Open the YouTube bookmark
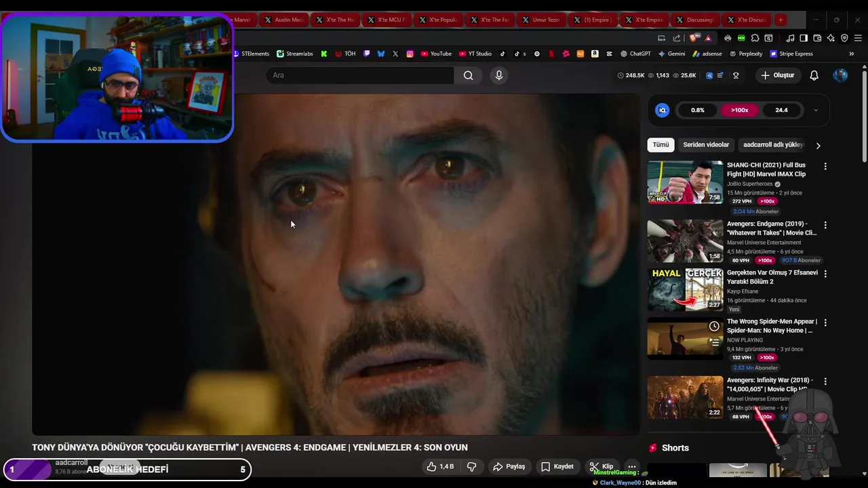Screen dimensions: 868x488 point(436,54)
